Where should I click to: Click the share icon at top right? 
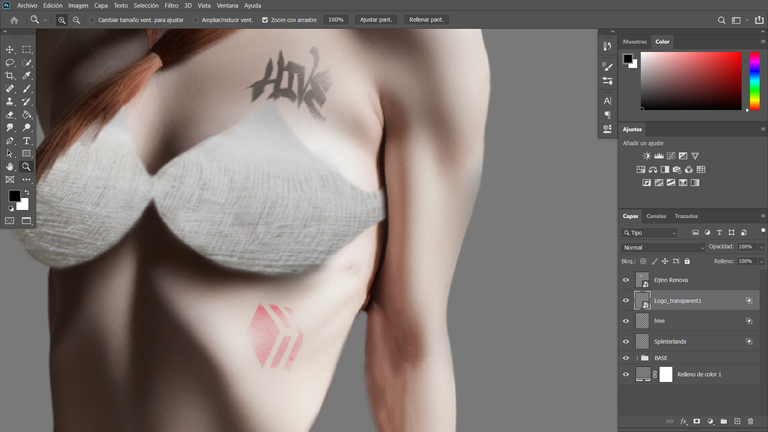point(759,20)
